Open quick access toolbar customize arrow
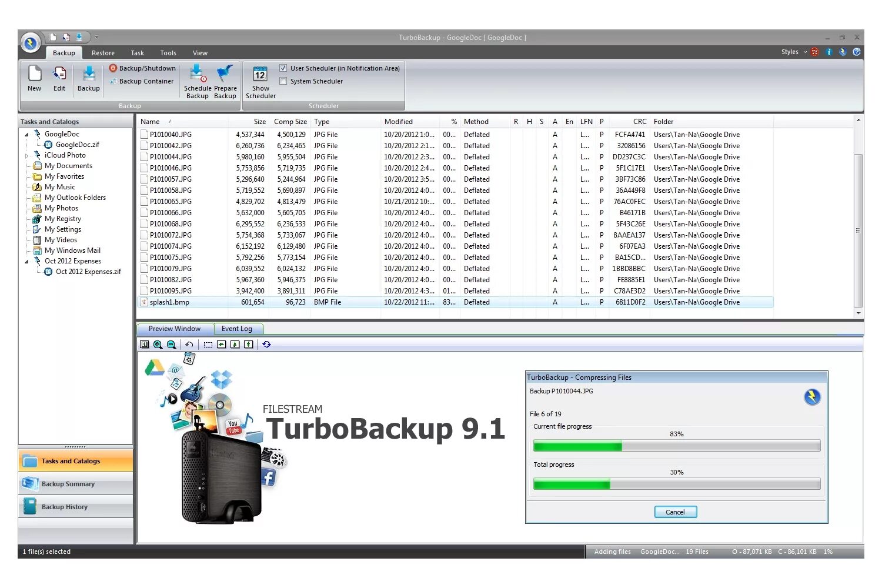Screen dimensions: 882x588 coord(96,37)
